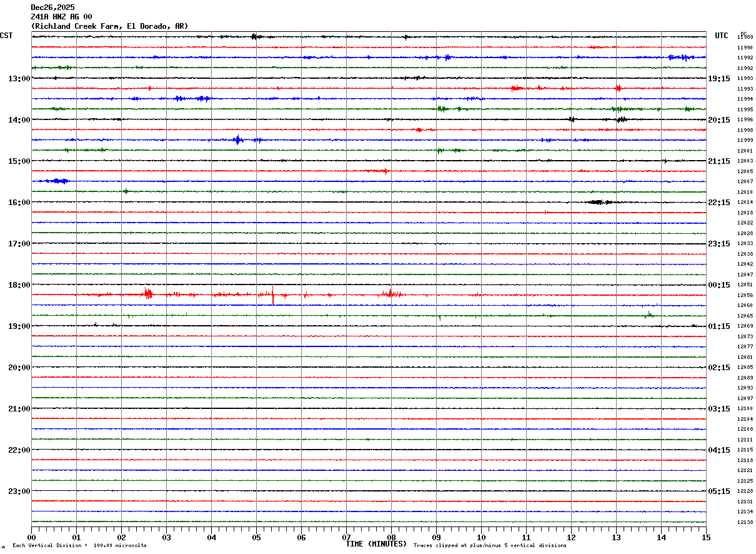Select the '12' minute axis tick label
The width and height of the screenshot is (756, 554).
[571, 538]
